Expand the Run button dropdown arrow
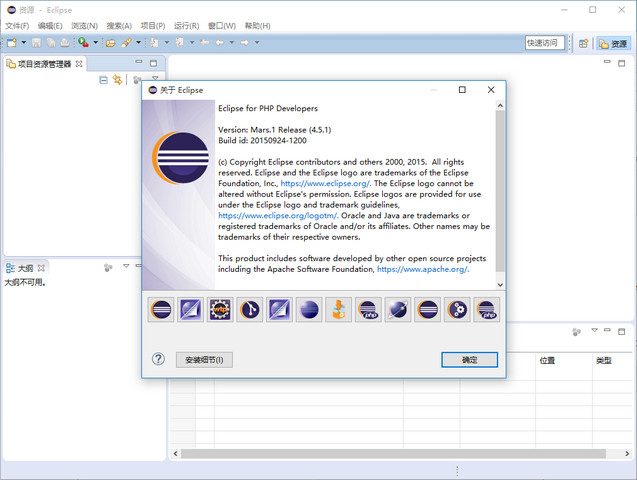 (x=95, y=43)
